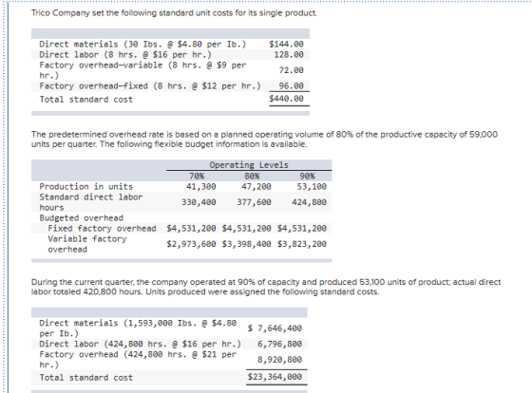Select Factory overhead-variable unit cost label
532x393 pixels.
click(x=142, y=70)
